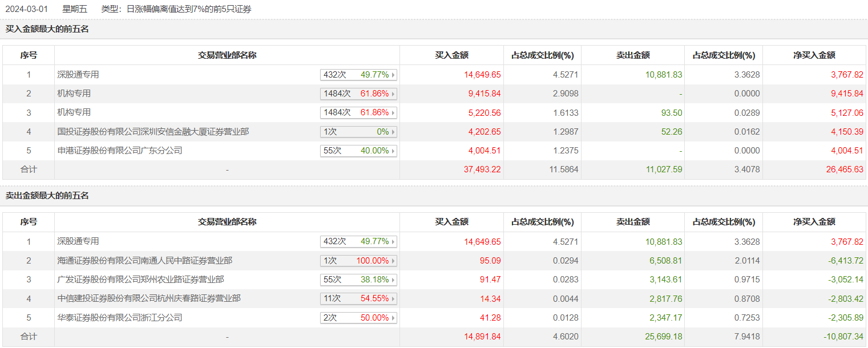Screen dimensions: 868x348
Task: Click the arrow icon next to 1次 0%
Action: (x=393, y=132)
